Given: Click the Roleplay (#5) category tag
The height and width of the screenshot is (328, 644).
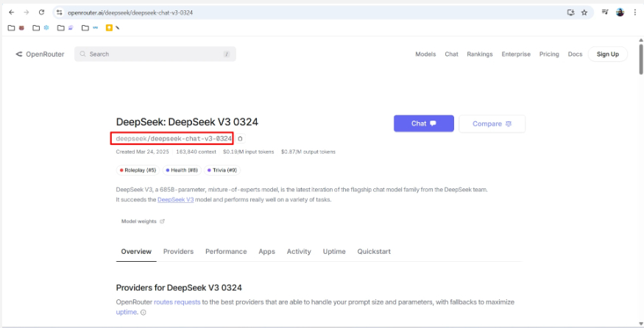Looking at the screenshot, I should (x=138, y=170).
